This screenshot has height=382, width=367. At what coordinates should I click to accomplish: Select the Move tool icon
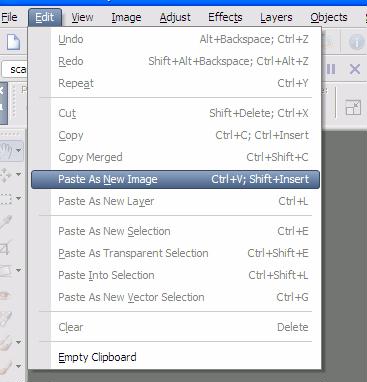coord(6,174)
